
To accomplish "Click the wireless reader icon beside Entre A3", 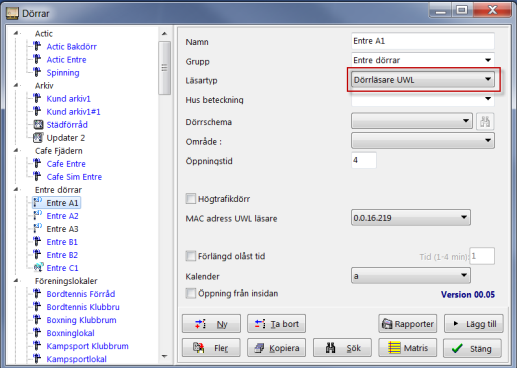I will [x=38, y=228].
